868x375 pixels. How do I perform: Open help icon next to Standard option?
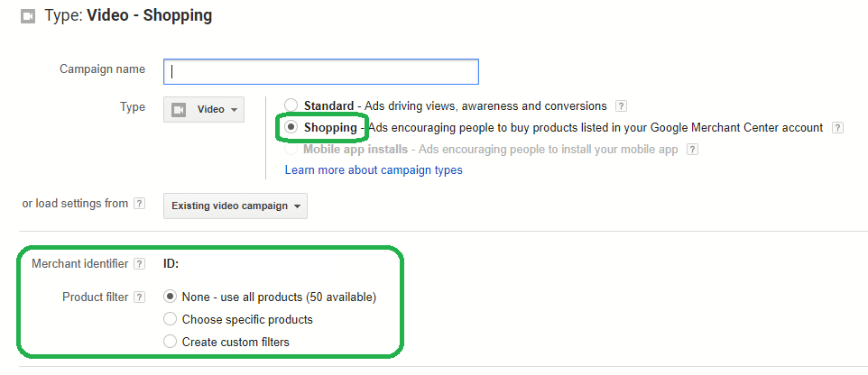pyautogui.click(x=621, y=105)
